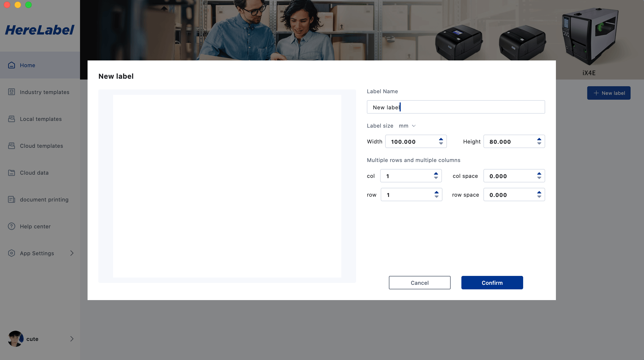Click the App Settings gear icon

point(12,253)
